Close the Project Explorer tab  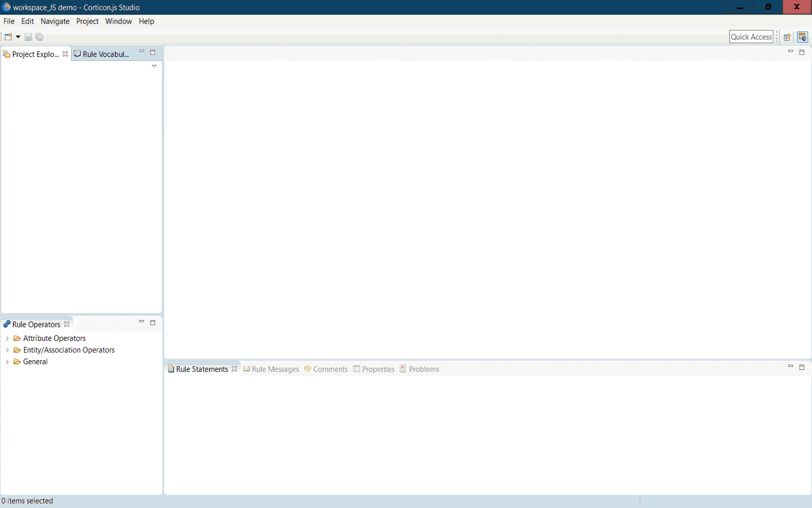[x=65, y=54]
